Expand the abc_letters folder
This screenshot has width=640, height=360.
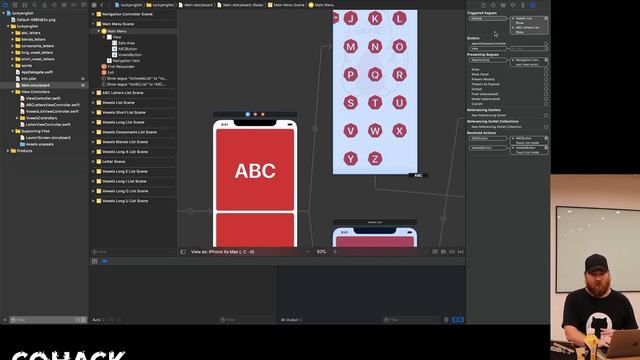13,33
